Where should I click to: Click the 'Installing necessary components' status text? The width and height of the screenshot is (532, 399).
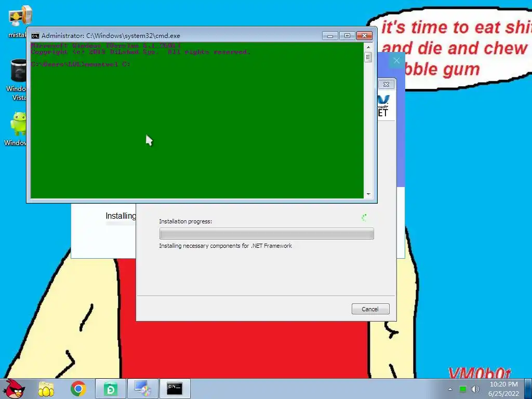225,246
